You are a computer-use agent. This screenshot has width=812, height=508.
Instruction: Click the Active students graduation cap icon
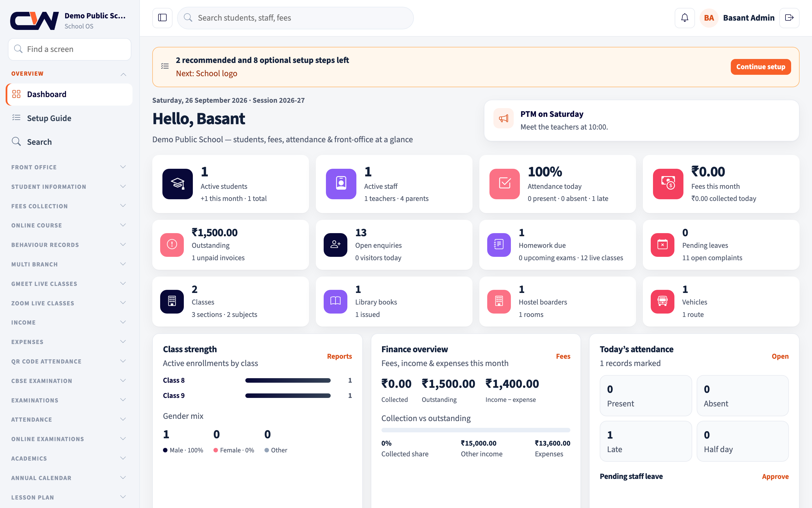pos(178,184)
